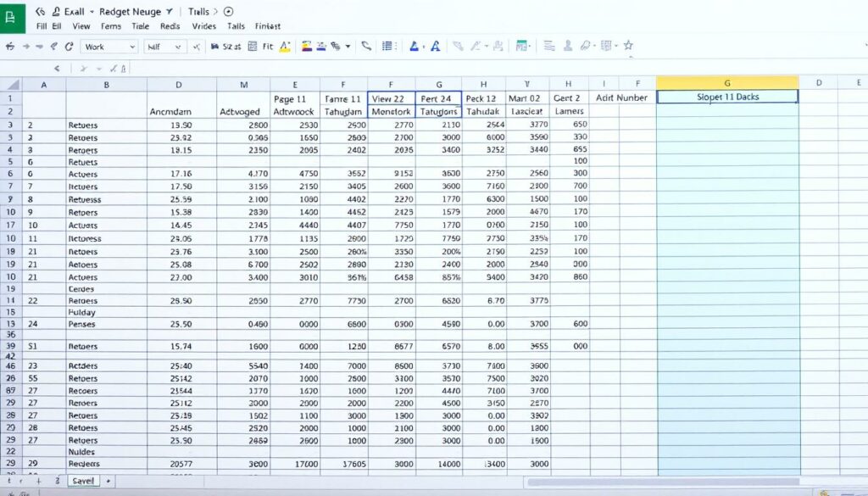Screen dimensions: 868x496
Task: Click the 'Siopet 11 Dacks' cell
Action: (x=727, y=97)
